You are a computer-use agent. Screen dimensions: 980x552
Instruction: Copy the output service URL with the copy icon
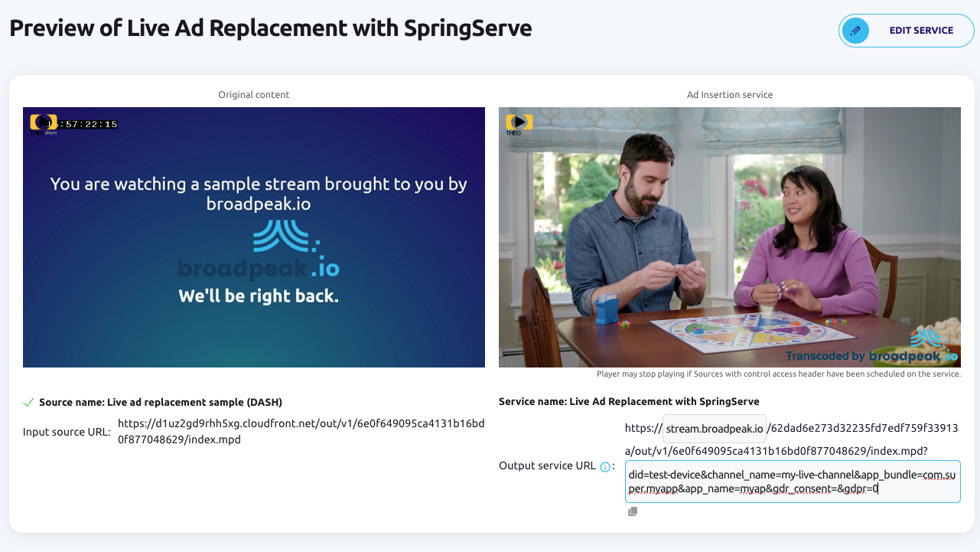(x=633, y=511)
